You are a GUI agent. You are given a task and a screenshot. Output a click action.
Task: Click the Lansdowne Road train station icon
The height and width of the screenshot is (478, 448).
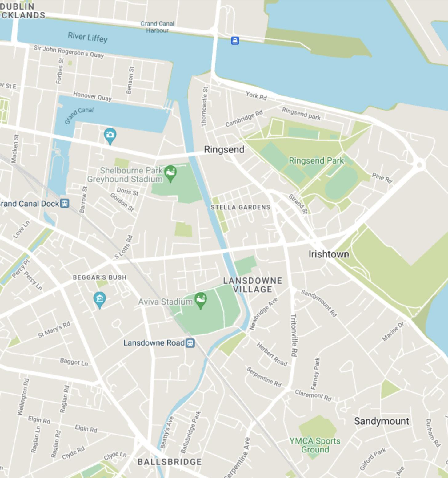pyautogui.click(x=190, y=343)
